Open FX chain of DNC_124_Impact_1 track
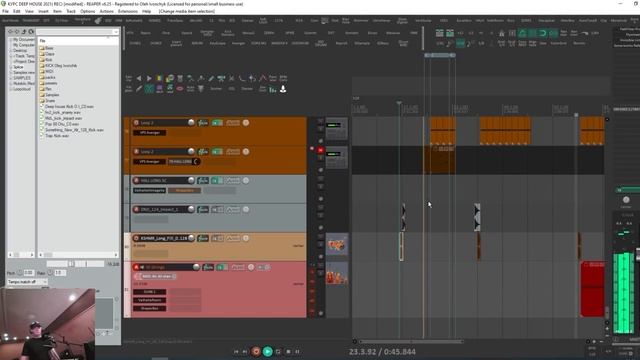The image size is (640, 360). (x=203, y=209)
